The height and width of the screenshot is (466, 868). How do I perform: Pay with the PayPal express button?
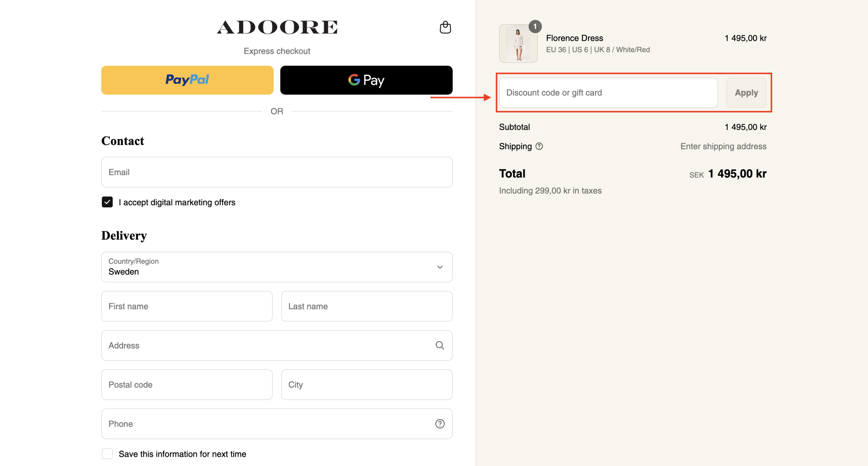click(187, 80)
